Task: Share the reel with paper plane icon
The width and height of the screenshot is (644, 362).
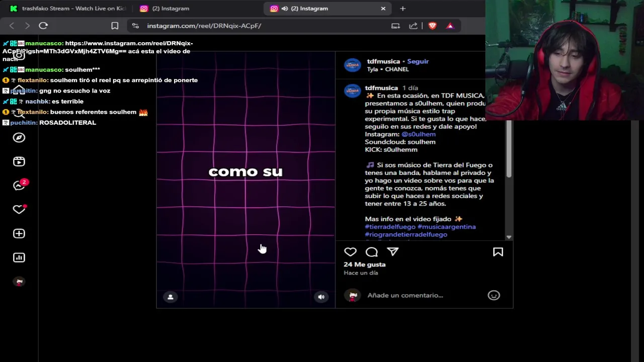Action: pyautogui.click(x=392, y=252)
